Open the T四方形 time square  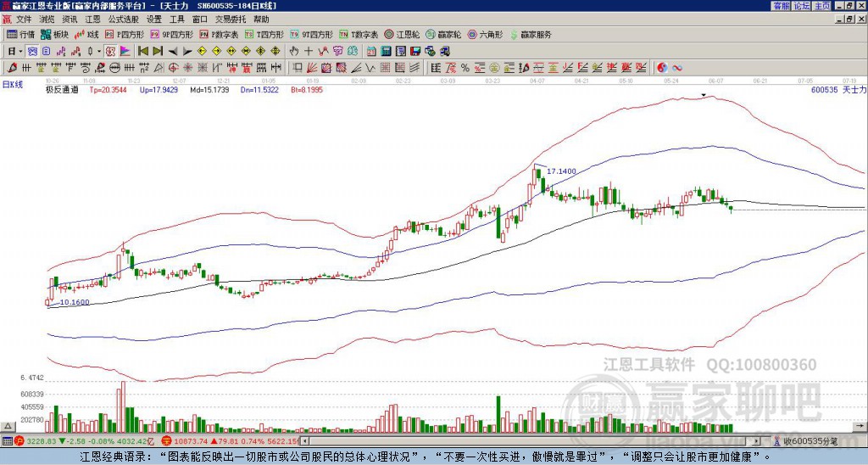[x=264, y=34]
